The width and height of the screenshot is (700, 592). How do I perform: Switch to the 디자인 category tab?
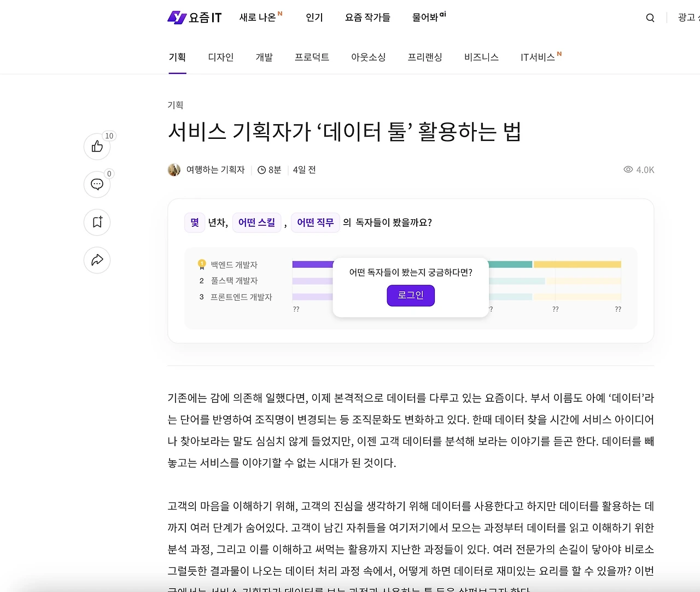coord(220,57)
